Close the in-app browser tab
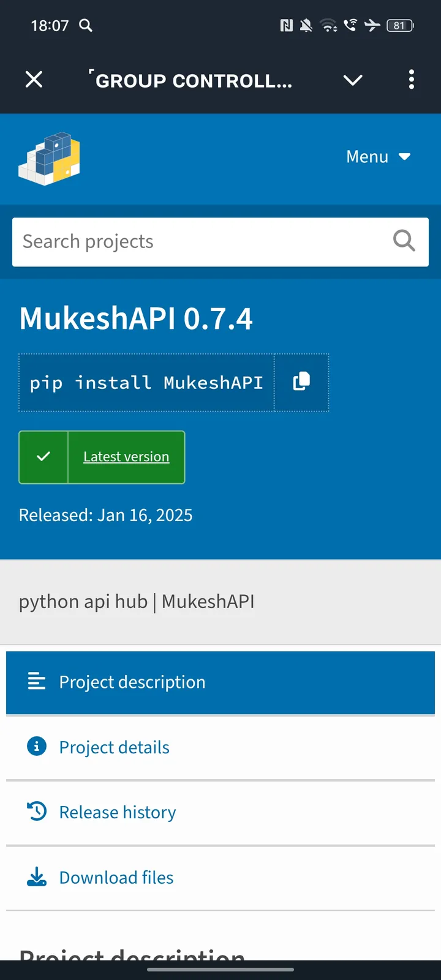441x980 pixels. [34, 80]
